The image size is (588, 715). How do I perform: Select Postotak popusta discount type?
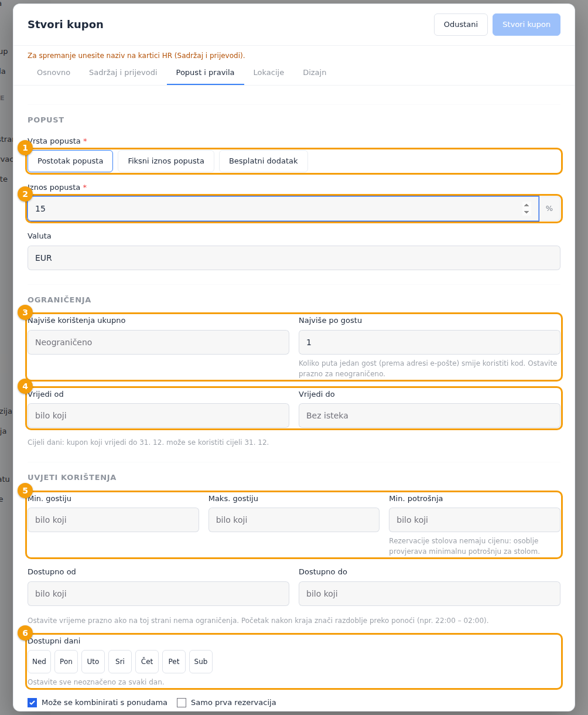click(x=70, y=161)
